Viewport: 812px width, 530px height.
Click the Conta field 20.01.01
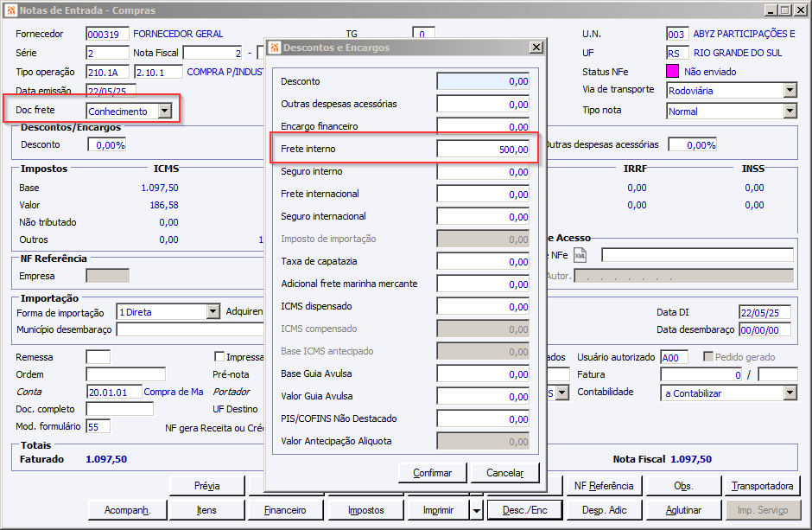[x=114, y=393]
